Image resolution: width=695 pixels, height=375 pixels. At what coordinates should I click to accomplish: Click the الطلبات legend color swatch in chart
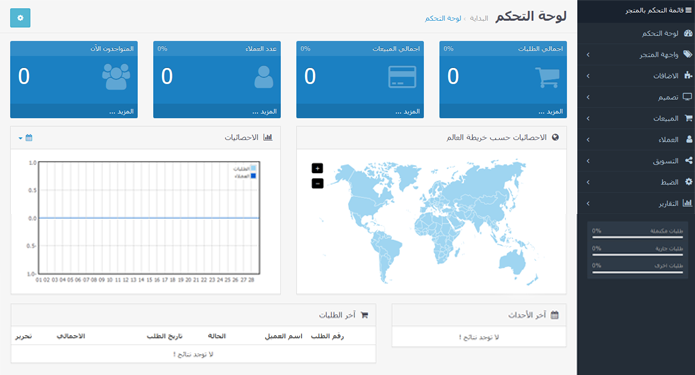(253, 168)
